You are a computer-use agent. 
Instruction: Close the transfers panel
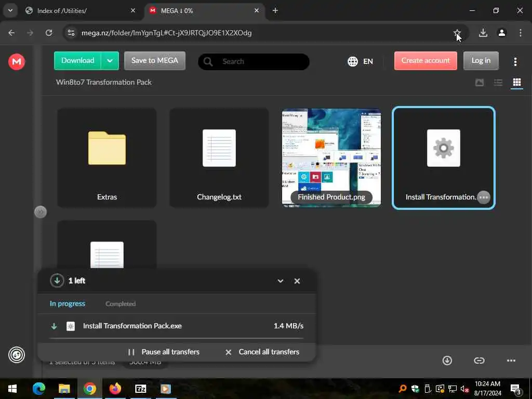click(297, 281)
